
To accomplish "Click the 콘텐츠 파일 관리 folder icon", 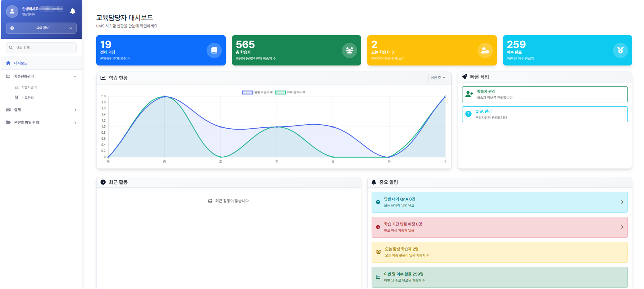I will click(x=8, y=123).
